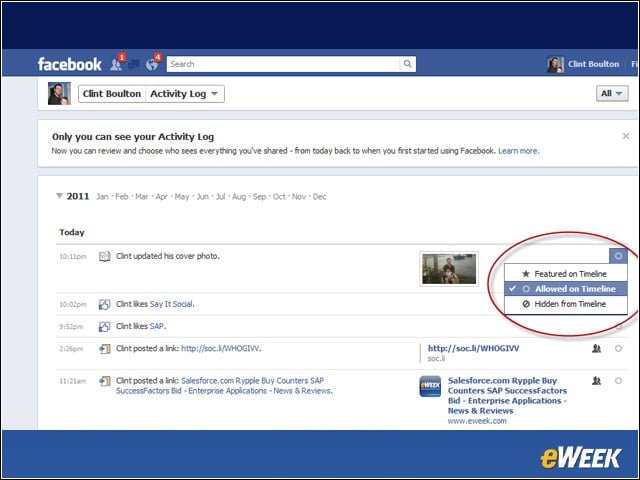640x480 pixels.
Task: Click the Clint Boulton breadcrumb button
Action: coord(112,94)
